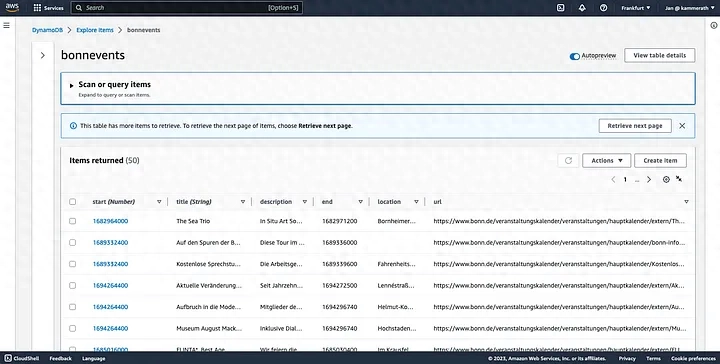Screen dimensions: 720x364
Task: Sort by the end column arrow
Action: (360, 202)
